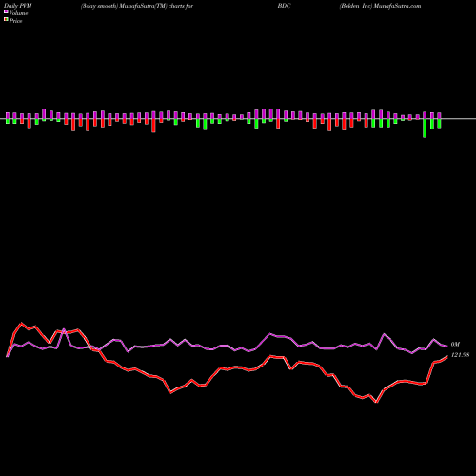The height and width of the screenshot is (476, 476).
Task: Click the 121.98 price value label
Action: [x=460, y=355]
